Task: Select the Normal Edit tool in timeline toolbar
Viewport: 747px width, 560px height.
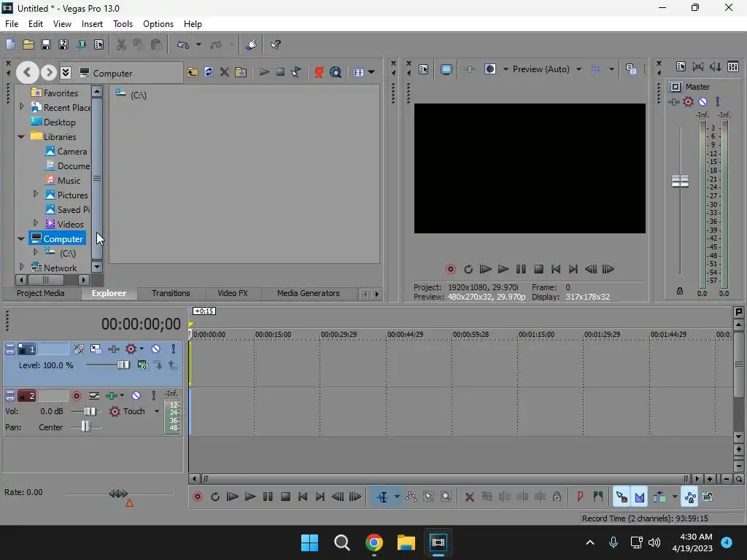Action: pos(382,497)
